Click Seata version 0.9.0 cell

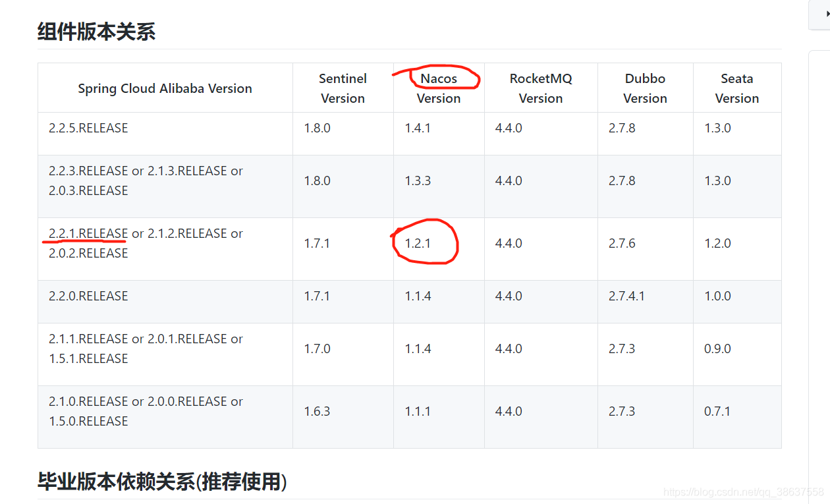pos(737,354)
